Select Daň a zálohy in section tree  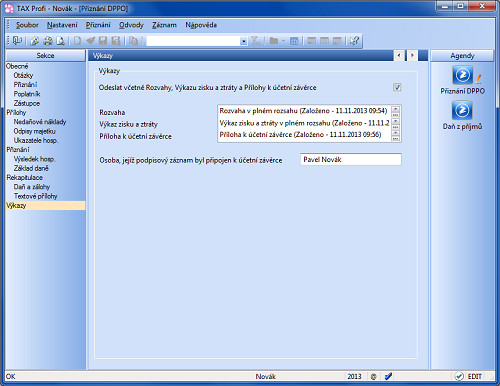click(x=32, y=187)
